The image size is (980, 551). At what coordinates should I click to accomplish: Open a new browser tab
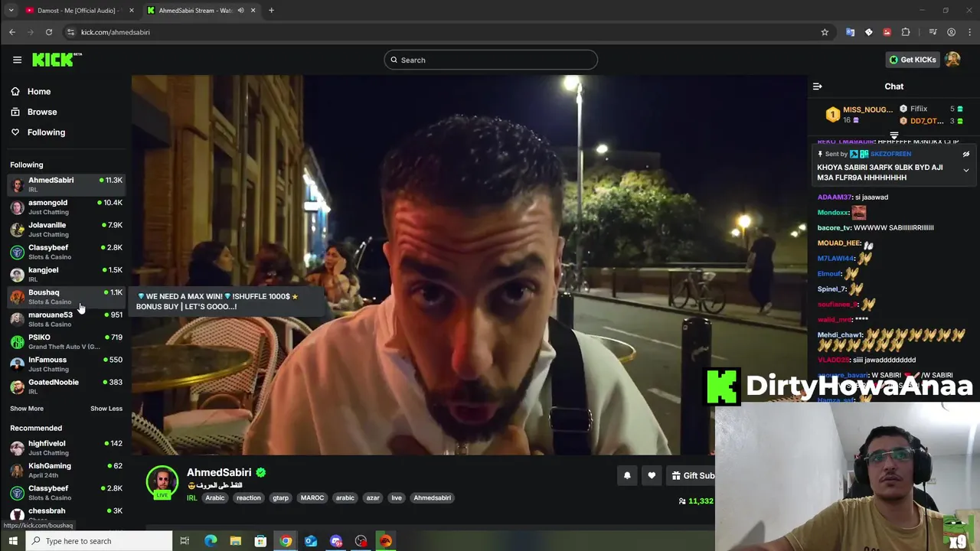coord(271,11)
